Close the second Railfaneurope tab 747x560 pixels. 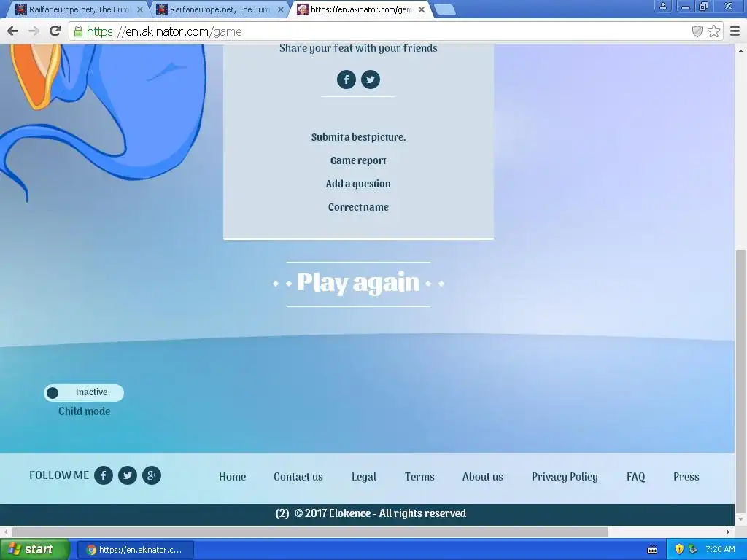281,9
